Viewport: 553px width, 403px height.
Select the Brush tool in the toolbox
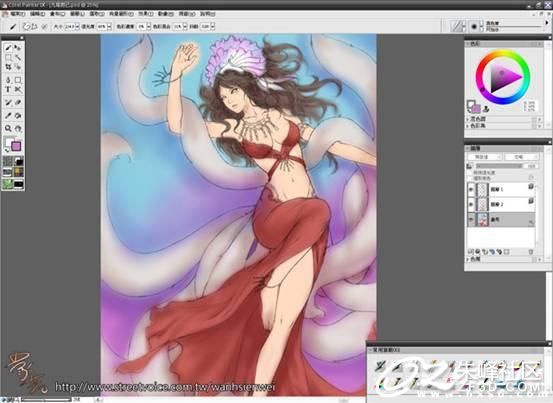[x=8, y=48]
